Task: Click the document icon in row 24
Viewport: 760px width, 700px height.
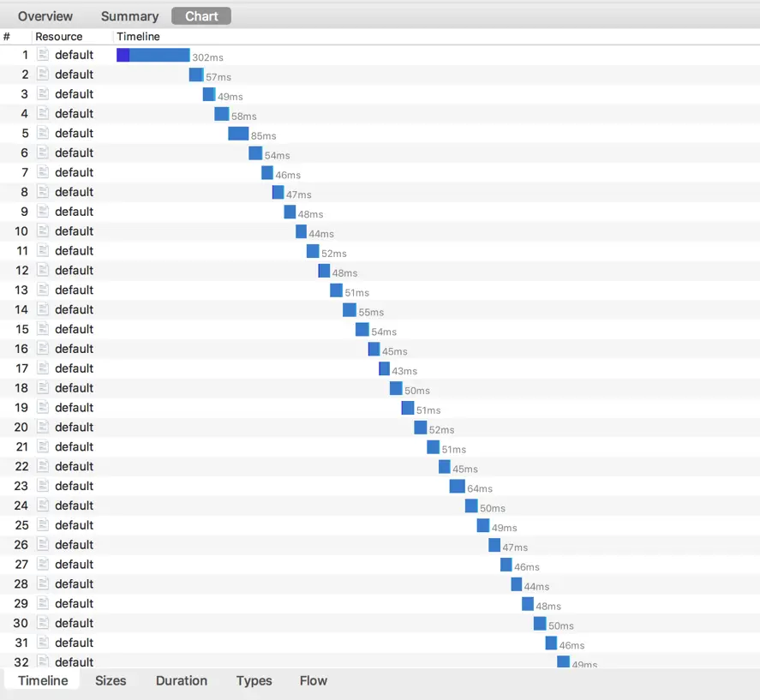Action: [43, 506]
